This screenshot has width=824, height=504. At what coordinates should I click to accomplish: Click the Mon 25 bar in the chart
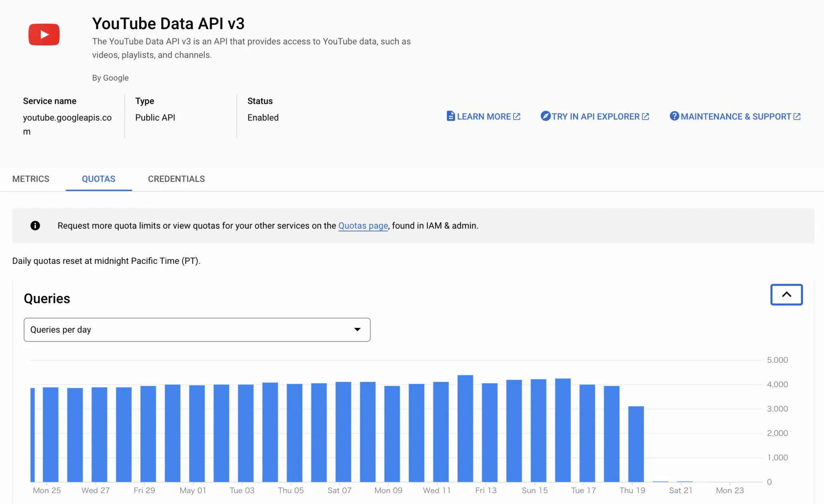click(x=50, y=434)
